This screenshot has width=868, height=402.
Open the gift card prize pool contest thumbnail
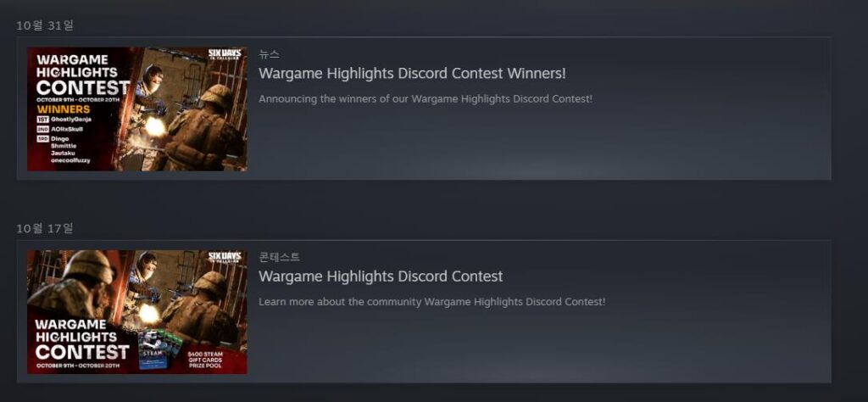[137, 312]
